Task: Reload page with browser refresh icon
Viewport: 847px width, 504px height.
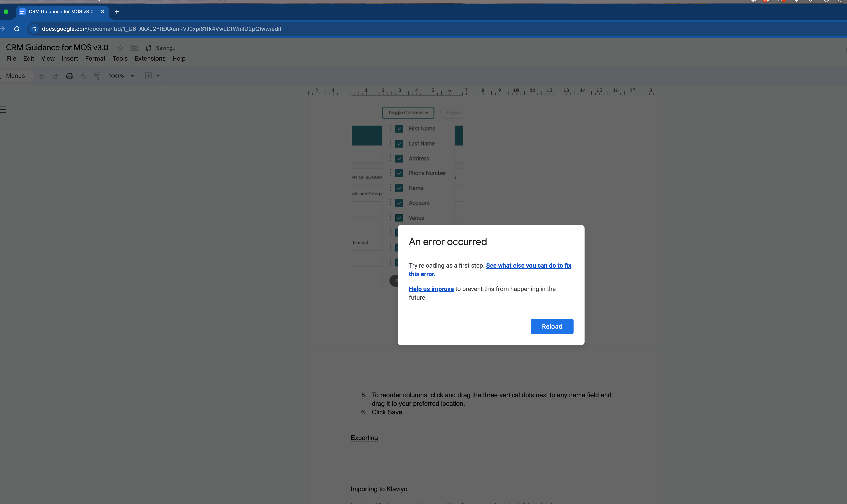Action: pyautogui.click(x=17, y=29)
